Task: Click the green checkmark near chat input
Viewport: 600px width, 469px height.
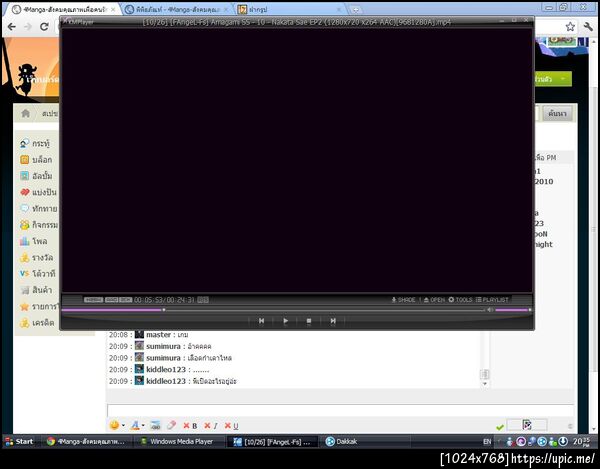Action: click(500, 427)
